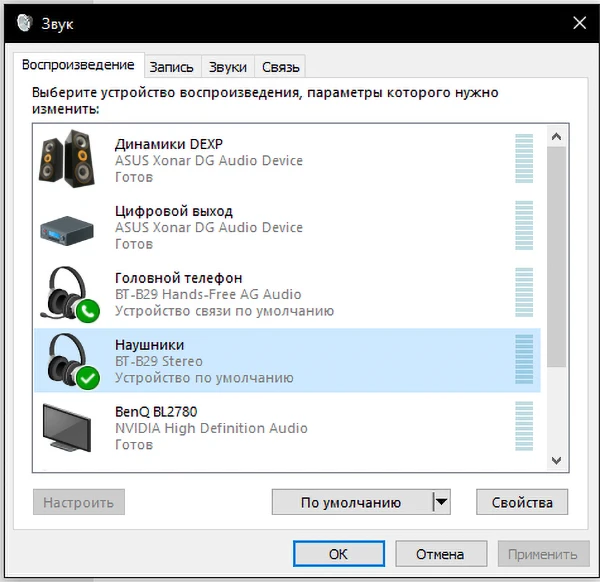Screen dimensions: 600x582
Task: Open the Связь tab
Action: coord(280,67)
